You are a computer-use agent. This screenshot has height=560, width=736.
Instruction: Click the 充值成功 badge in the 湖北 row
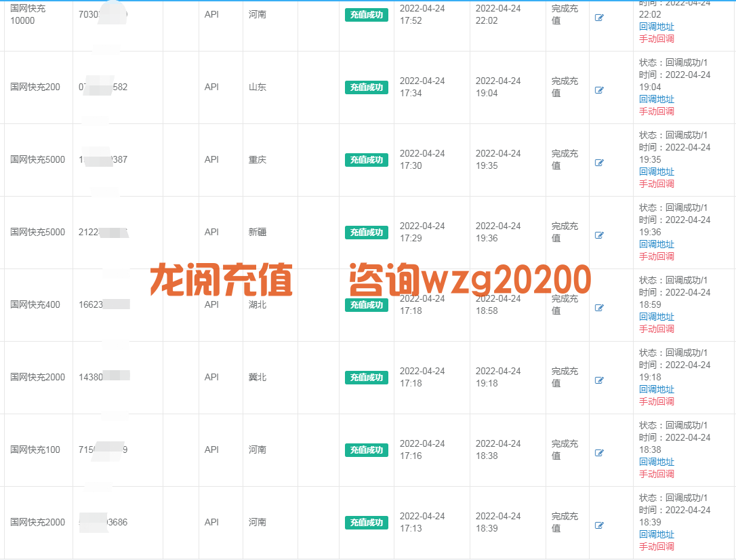click(x=366, y=305)
